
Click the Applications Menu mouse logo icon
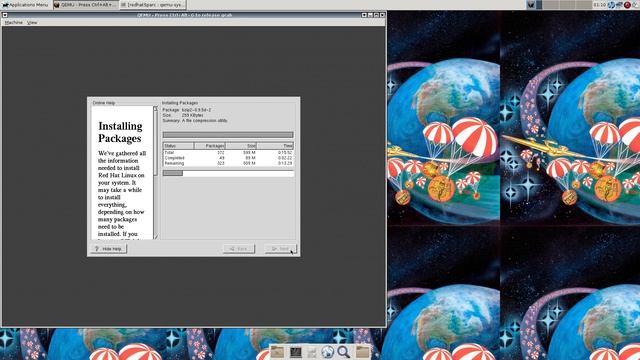[x=5, y=5]
